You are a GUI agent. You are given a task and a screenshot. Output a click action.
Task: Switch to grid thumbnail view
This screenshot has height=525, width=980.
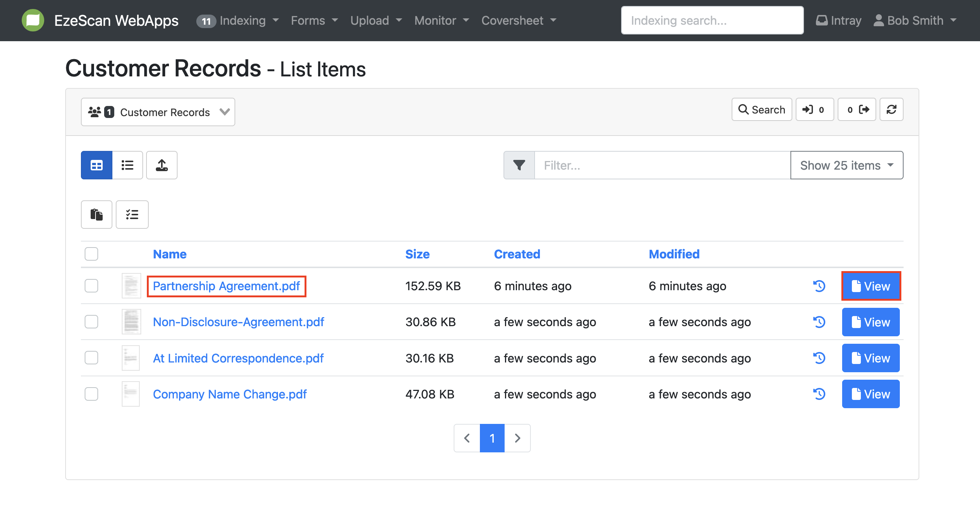96,166
